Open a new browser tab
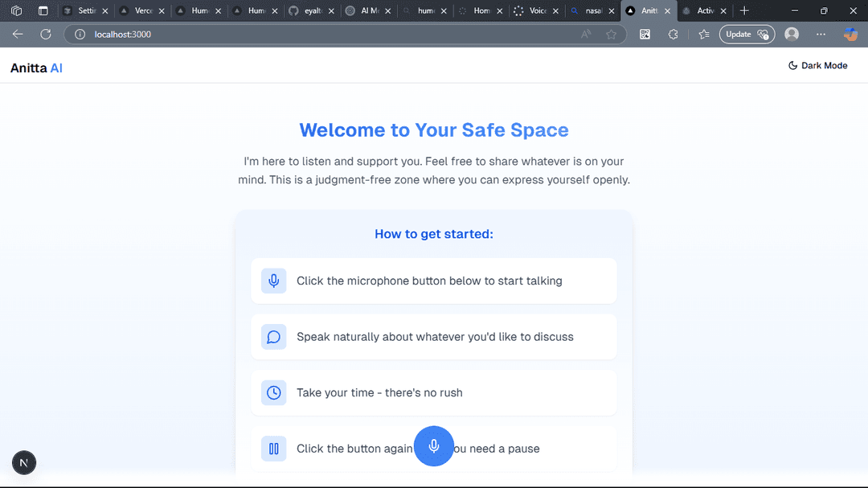 click(x=744, y=11)
